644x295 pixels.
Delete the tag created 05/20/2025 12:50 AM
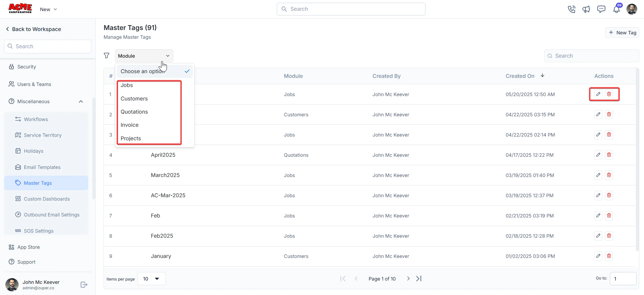[x=609, y=94]
